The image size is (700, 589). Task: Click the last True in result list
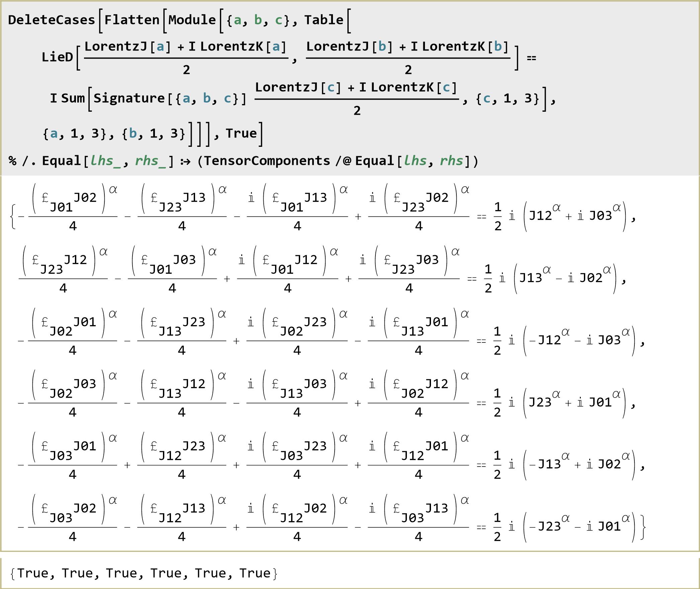click(x=255, y=573)
